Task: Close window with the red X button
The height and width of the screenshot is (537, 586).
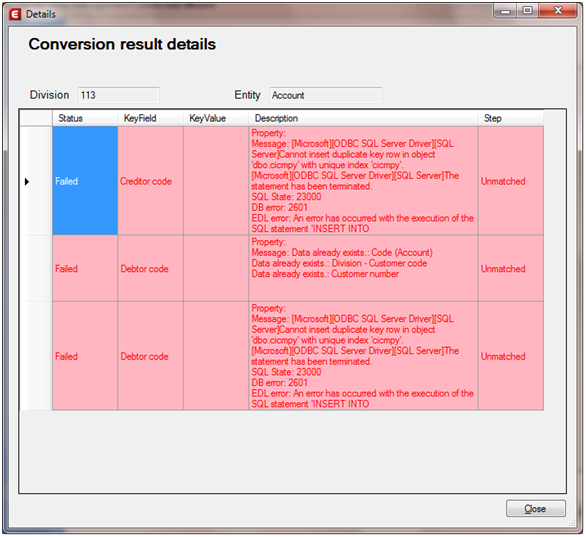Action: 558,11
